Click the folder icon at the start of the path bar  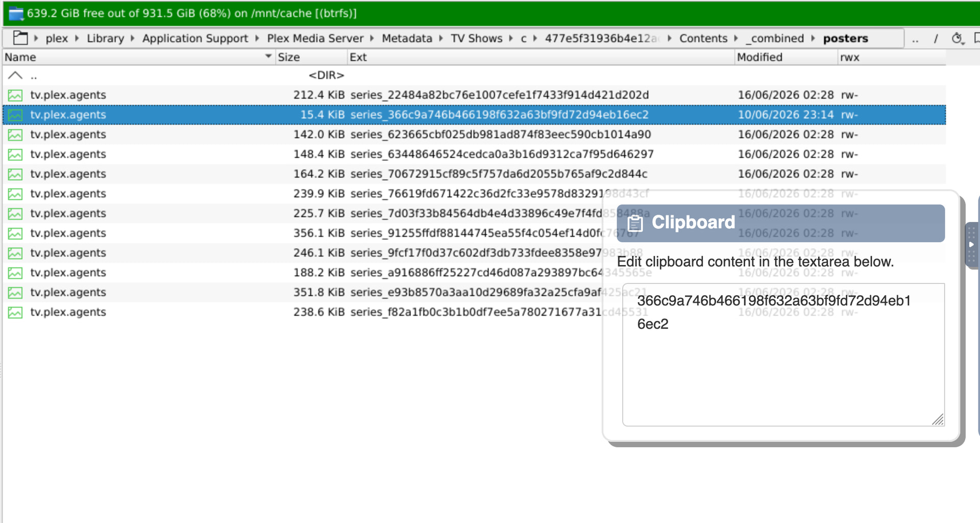point(20,38)
